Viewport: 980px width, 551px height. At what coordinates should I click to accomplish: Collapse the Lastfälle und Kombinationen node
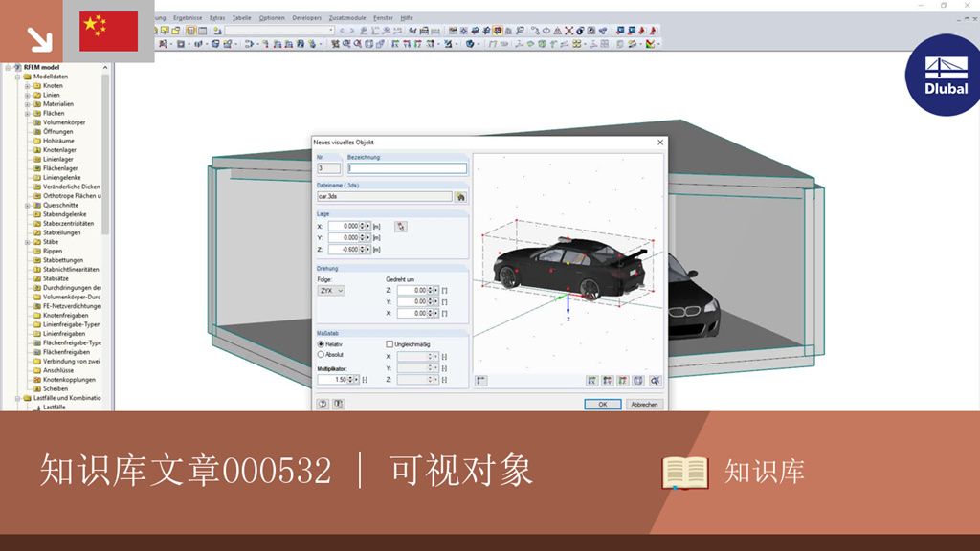pos(18,398)
